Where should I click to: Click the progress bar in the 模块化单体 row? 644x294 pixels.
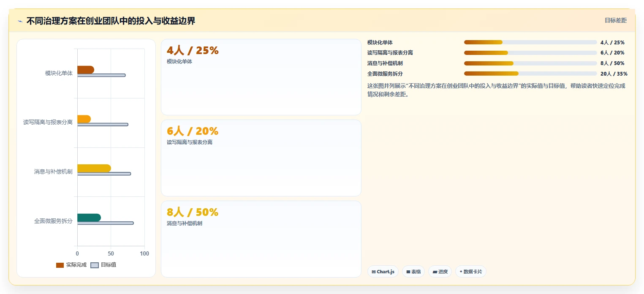(530, 42)
